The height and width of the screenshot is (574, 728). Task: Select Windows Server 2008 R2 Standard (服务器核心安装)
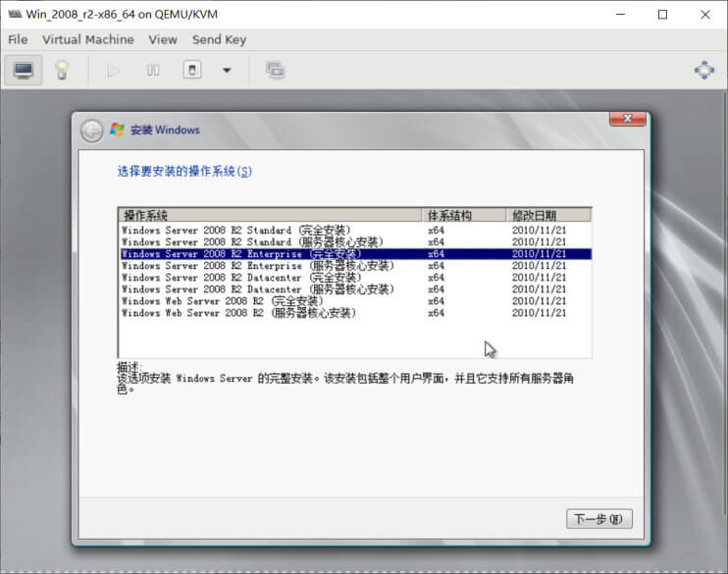[x=355, y=242]
